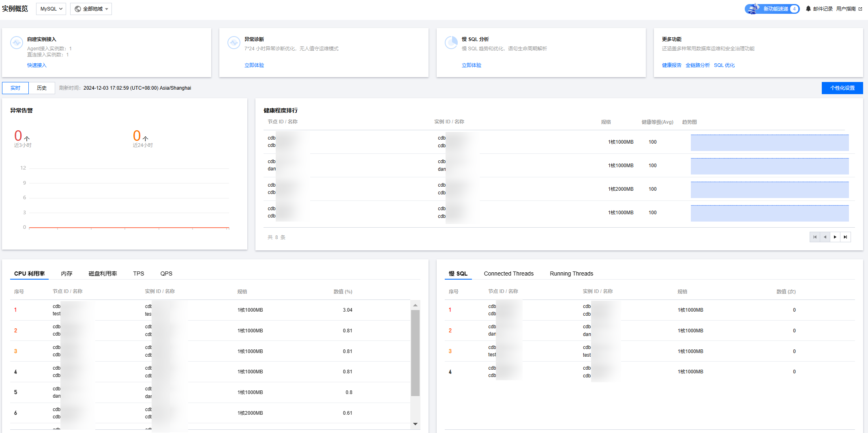Switch to the 历史 view

coord(42,88)
